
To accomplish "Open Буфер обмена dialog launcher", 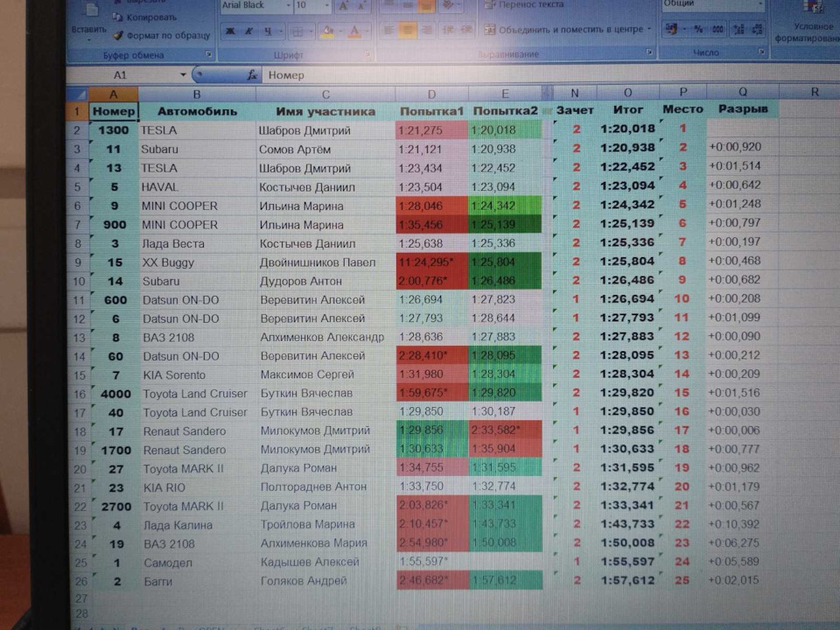I will point(208,54).
